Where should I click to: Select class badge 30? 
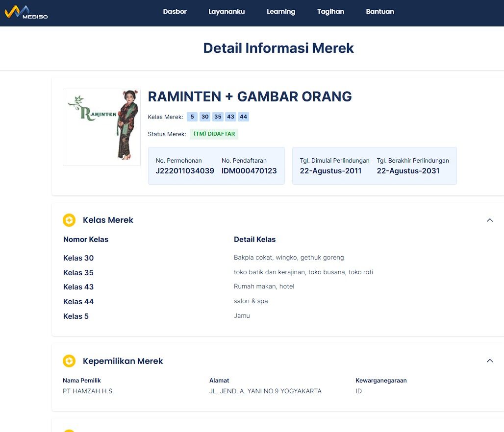[205, 117]
